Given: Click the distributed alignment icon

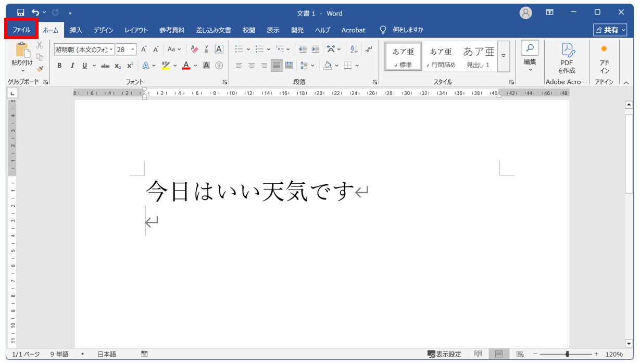Looking at the screenshot, I should pos(289,66).
